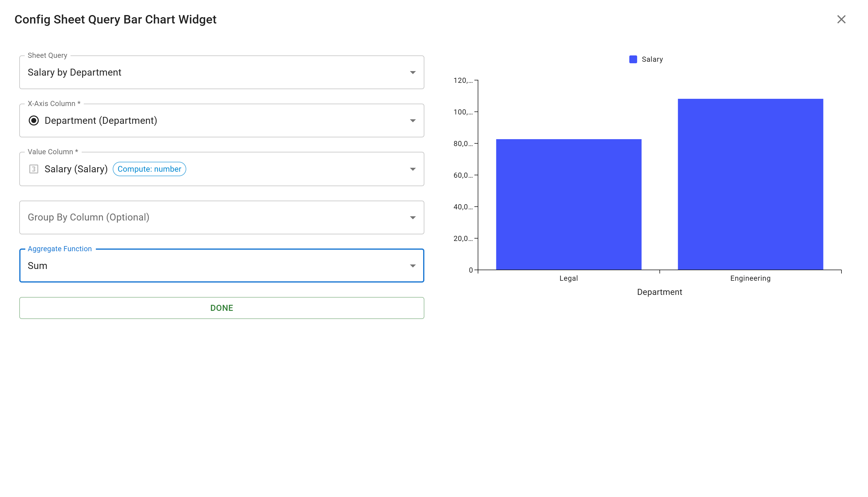Expand Group By Column dropdown arrow

[413, 217]
